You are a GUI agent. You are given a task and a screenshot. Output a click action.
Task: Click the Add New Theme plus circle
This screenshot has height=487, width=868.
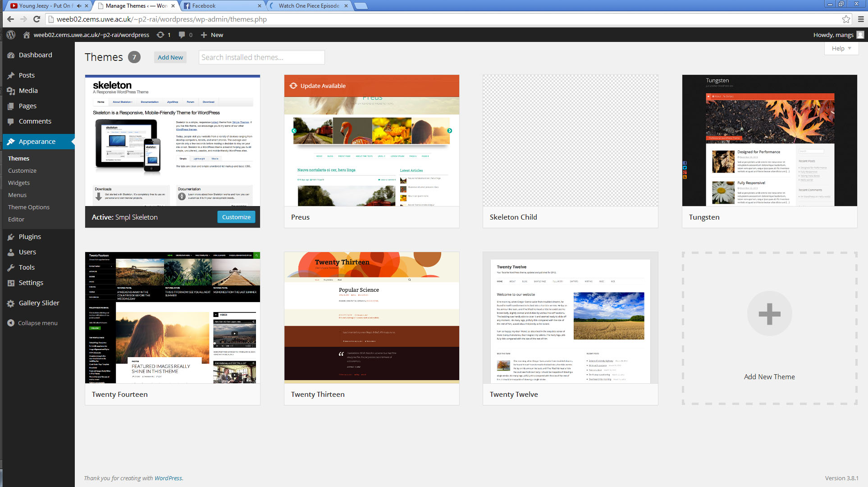tap(769, 313)
